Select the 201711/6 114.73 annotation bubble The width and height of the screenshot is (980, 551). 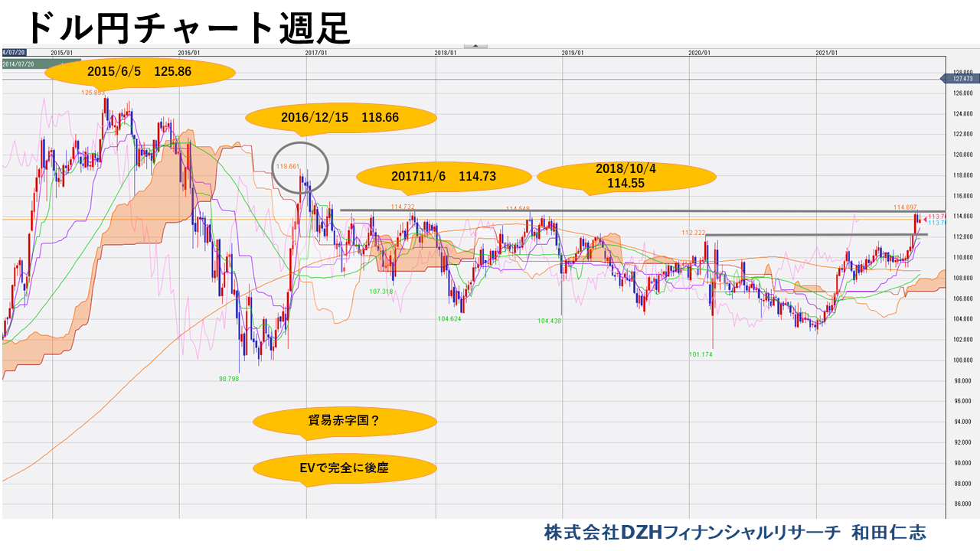pos(444,176)
